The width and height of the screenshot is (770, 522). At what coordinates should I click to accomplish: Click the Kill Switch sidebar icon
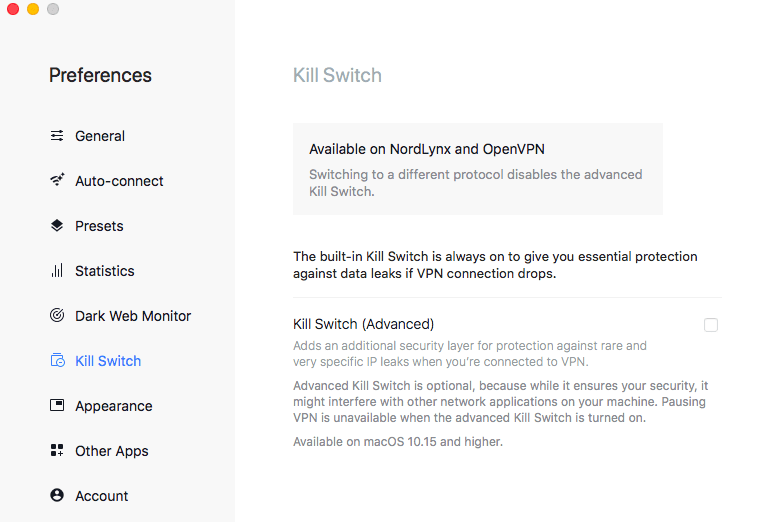click(x=57, y=361)
